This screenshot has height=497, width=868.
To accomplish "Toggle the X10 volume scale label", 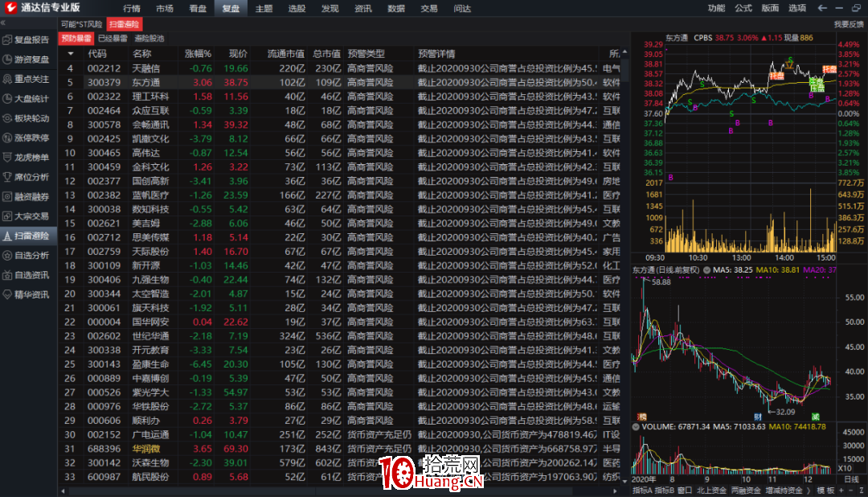I will point(845,468).
